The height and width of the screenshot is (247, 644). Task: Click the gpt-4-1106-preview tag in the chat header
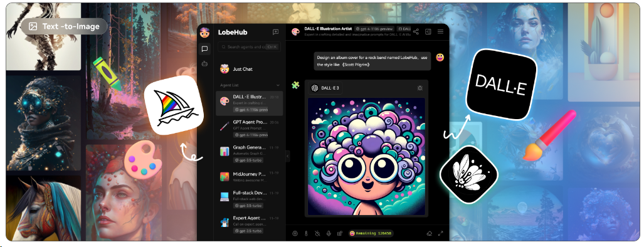[x=374, y=29]
